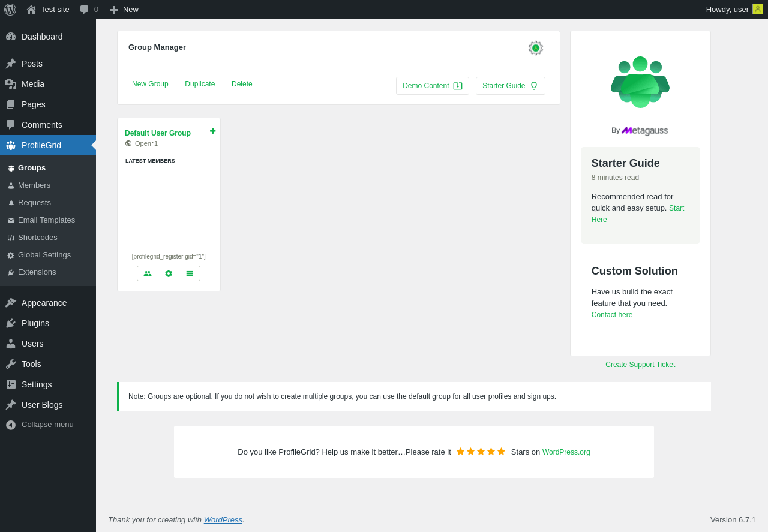Click the Version 6.7.1 text
The height and width of the screenshot is (532, 768).
pyautogui.click(x=733, y=519)
